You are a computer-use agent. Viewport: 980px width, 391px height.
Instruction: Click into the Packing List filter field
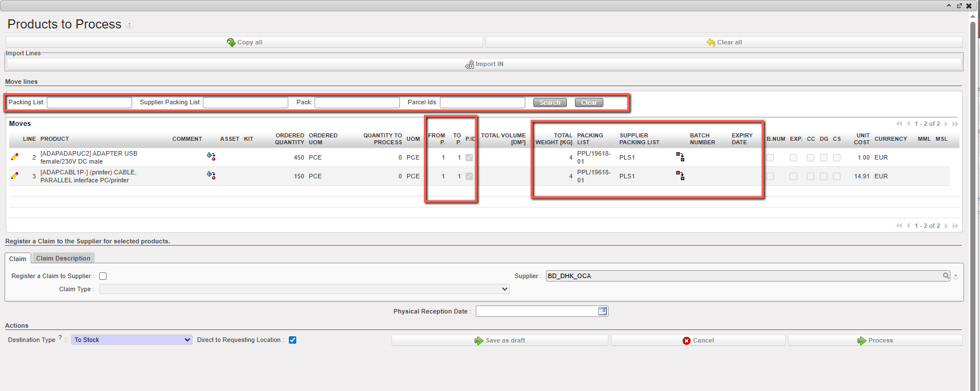(x=89, y=103)
